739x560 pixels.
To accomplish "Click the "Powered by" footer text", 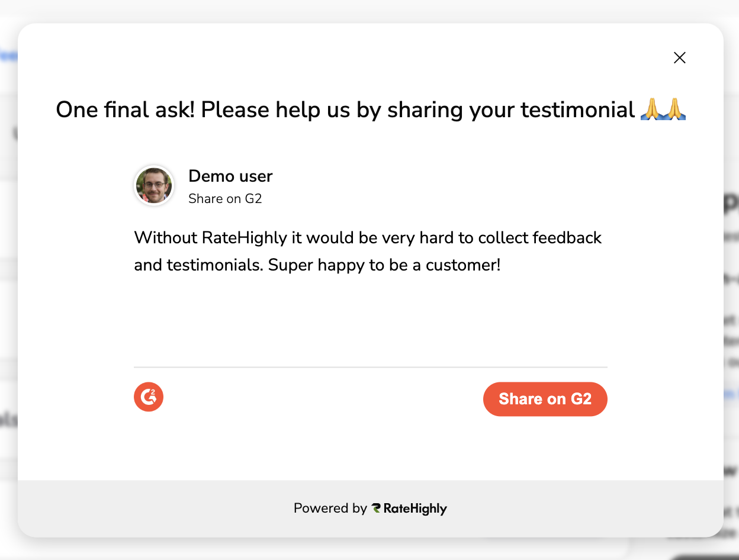I will coord(330,508).
